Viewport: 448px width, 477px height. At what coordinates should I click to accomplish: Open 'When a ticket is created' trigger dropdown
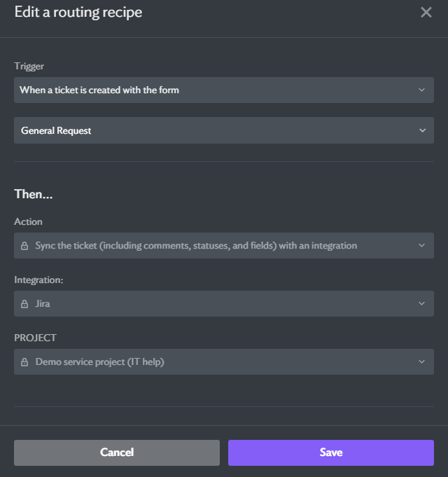[x=224, y=90]
